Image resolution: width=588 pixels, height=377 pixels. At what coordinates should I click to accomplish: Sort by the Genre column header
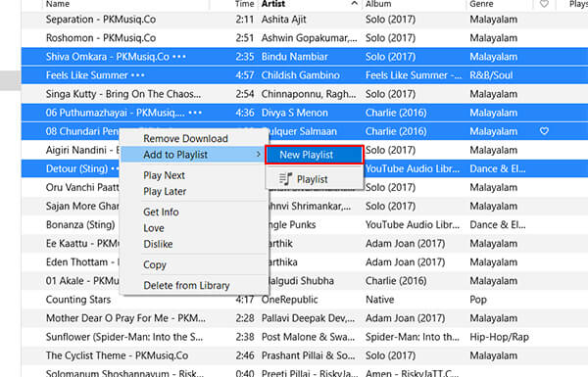coord(481,4)
